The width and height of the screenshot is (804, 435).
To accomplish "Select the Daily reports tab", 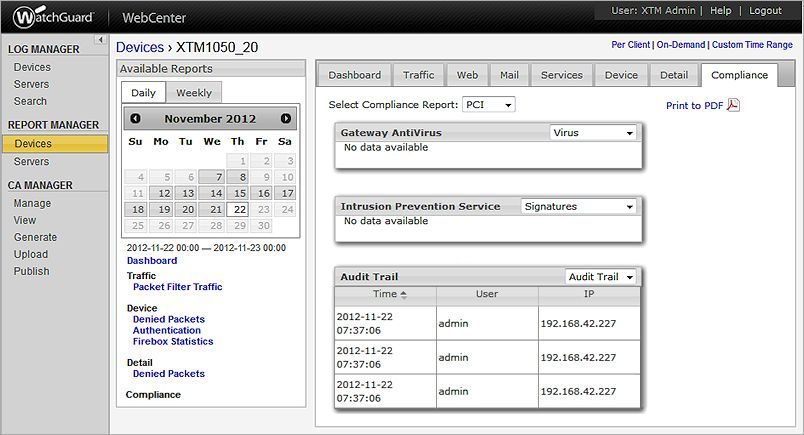I will (143, 93).
